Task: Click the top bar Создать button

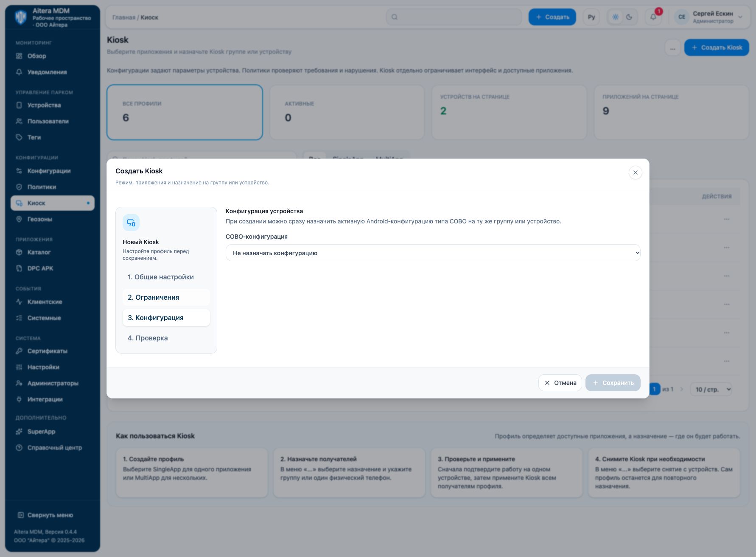Action: [x=552, y=17]
